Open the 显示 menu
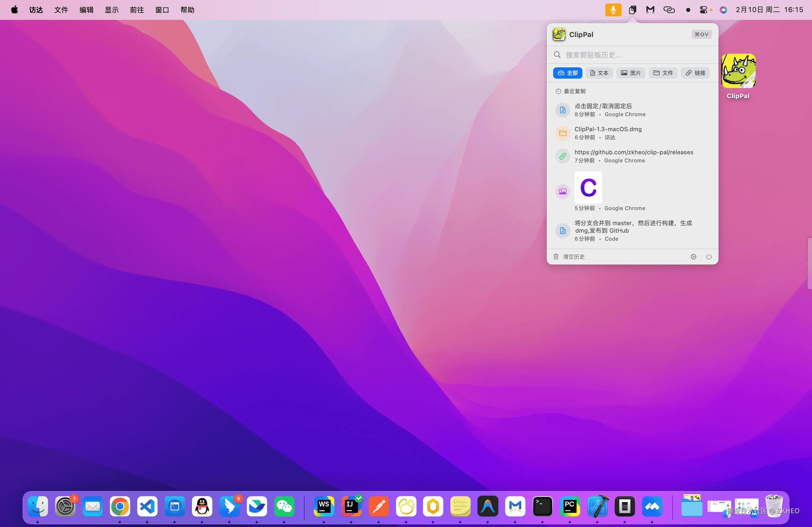The height and width of the screenshot is (527, 812). point(111,10)
